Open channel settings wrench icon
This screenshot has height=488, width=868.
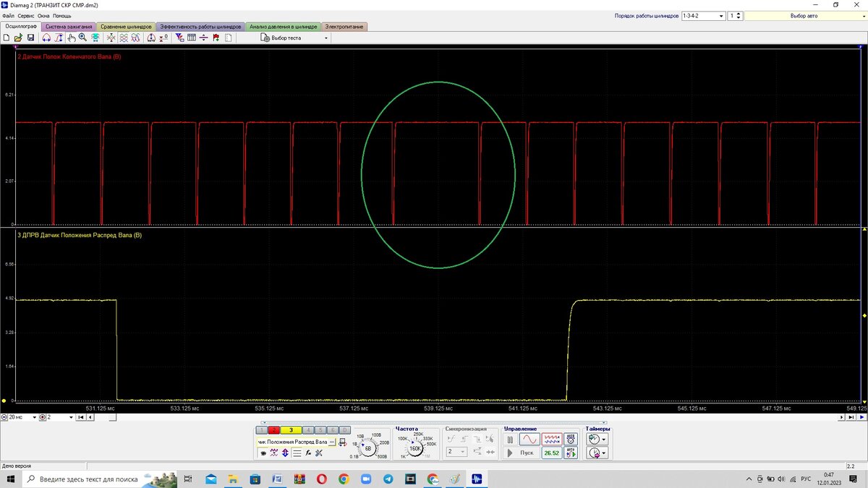point(318,453)
